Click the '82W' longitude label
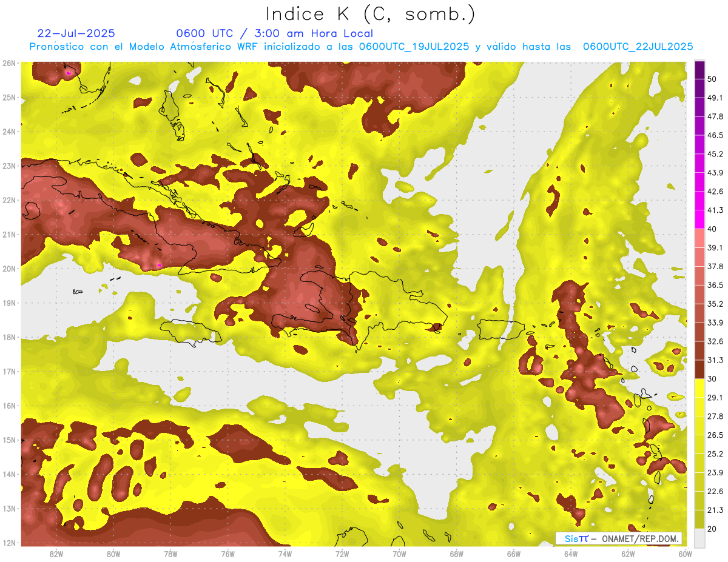 pos(56,554)
